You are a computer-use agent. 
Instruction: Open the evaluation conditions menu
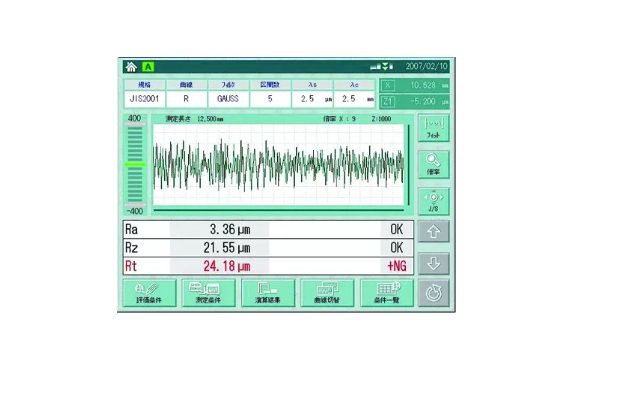coord(150,293)
